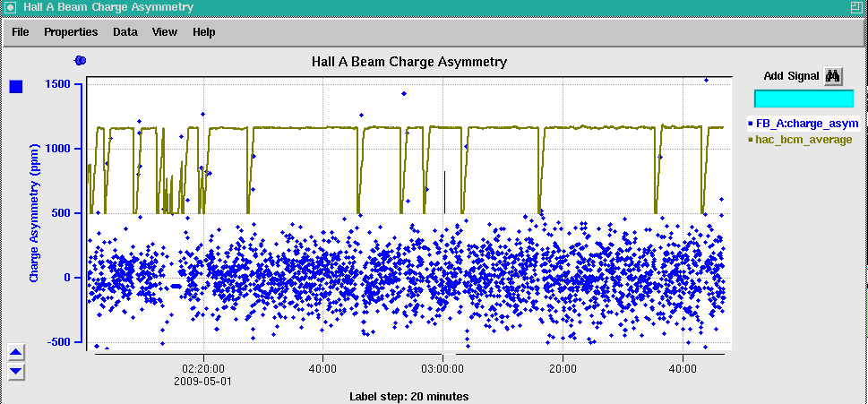Click the down arrow axis button
Screen dimensions: 868x404
[x=16, y=371]
